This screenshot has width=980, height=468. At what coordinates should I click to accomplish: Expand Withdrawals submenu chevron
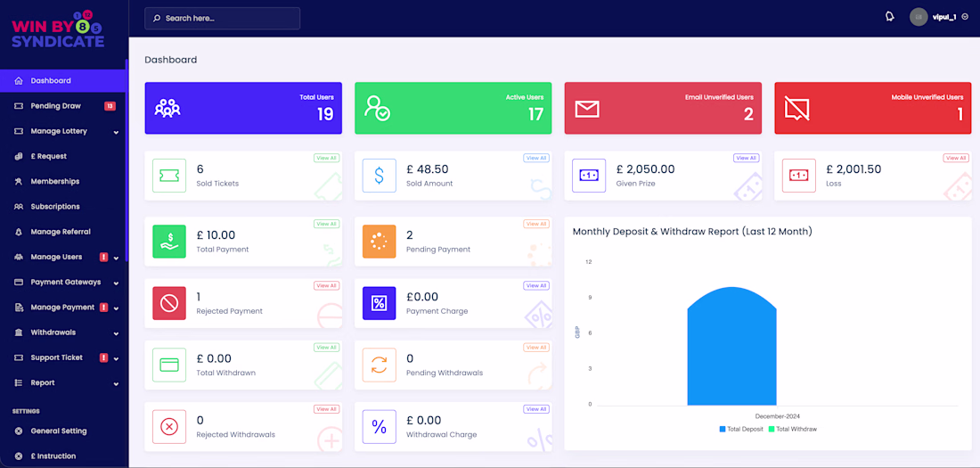[x=116, y=333]
